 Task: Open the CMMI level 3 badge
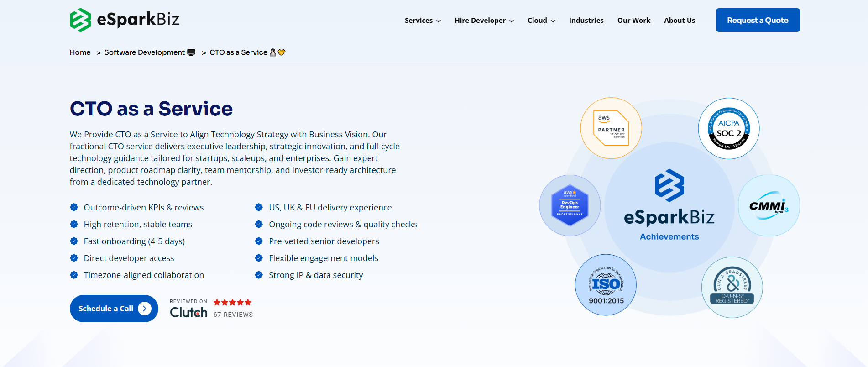(x=769, y=205)
